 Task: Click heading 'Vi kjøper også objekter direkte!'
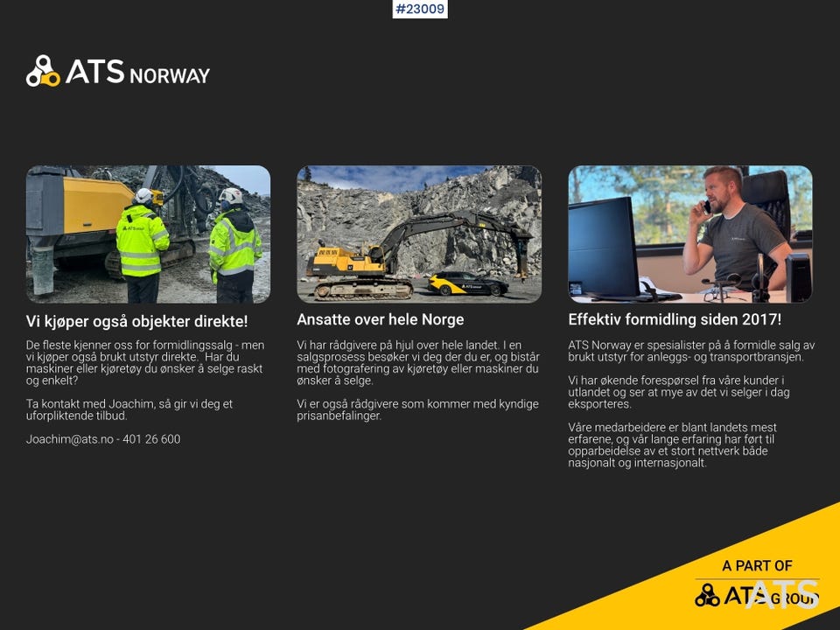click(x=136, y=321)
